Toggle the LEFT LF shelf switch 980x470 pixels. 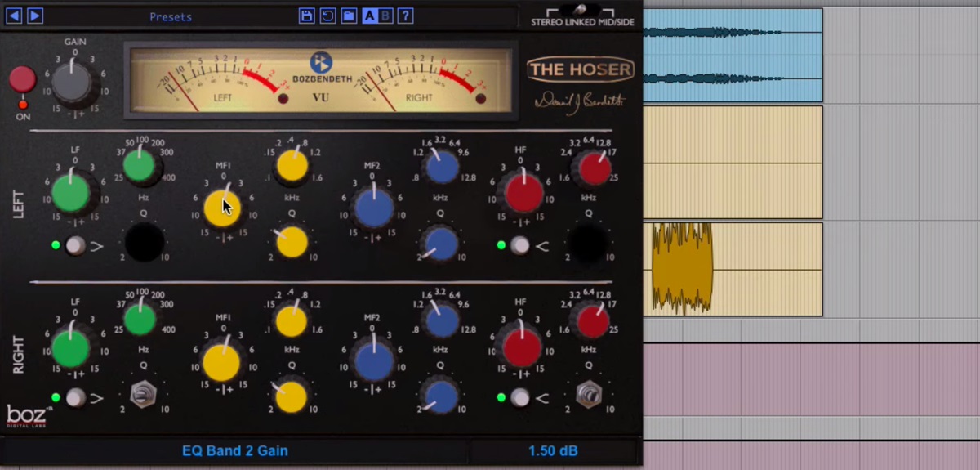[x=75, y=245]
